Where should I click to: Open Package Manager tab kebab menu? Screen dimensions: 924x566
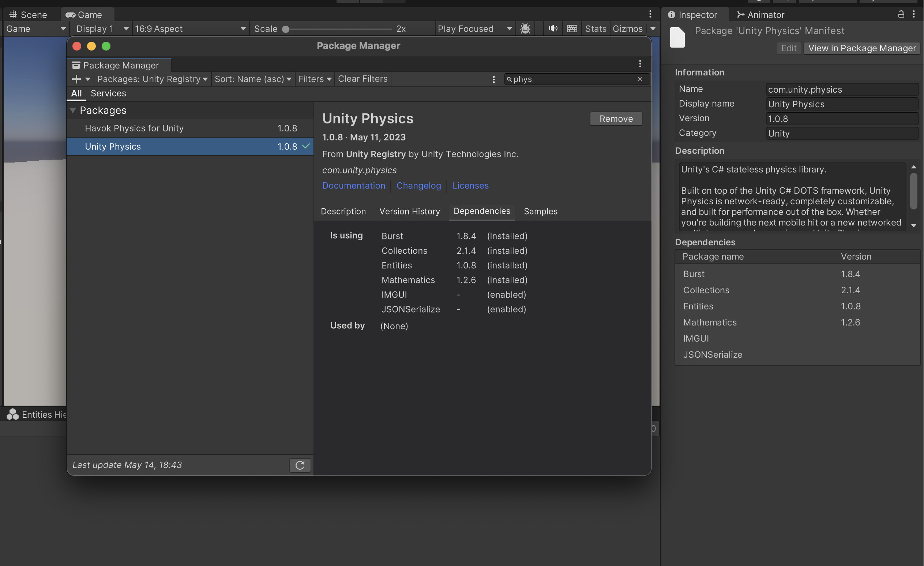tap(640, 64)
